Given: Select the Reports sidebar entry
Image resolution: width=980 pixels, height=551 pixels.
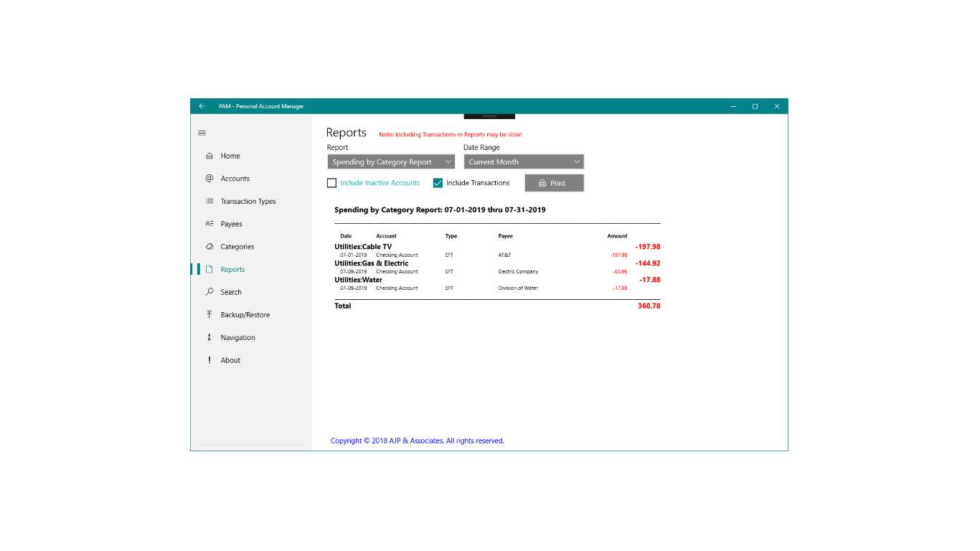Looking at the screenshot, I should (251, 270).
